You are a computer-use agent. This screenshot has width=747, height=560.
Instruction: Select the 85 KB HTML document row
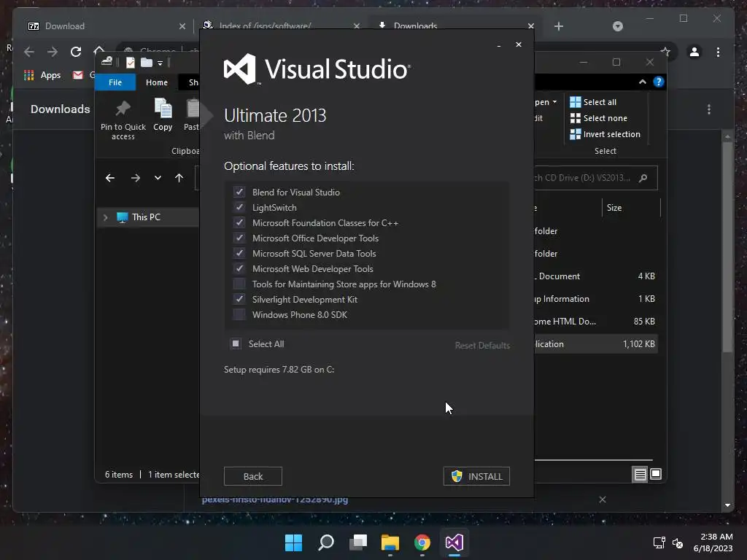[595, 322]
